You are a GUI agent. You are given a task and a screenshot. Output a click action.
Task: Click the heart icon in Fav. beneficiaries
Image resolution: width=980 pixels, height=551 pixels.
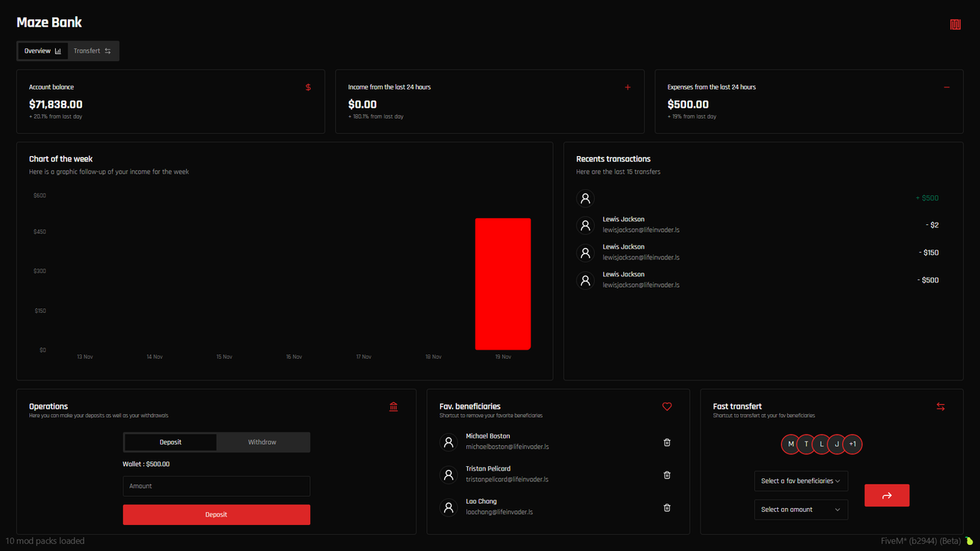point(667,407)
